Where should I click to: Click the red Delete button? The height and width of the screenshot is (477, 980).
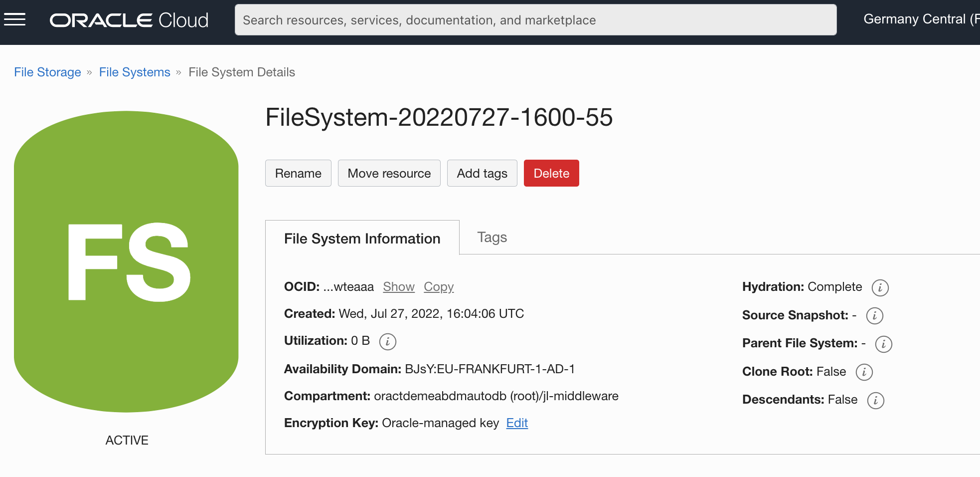(551, 173)
